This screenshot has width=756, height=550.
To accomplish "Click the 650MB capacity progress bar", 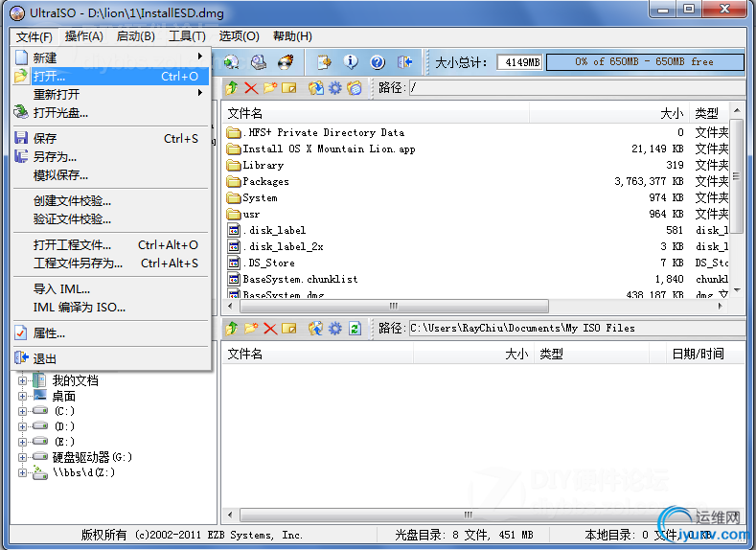I will pyautogui.click(x=645, y=61).
